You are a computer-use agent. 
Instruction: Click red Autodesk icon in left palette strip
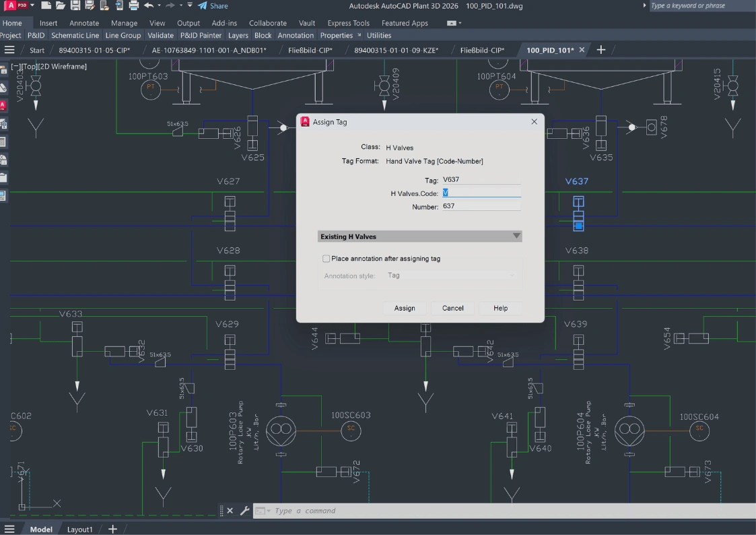(3, 105)
